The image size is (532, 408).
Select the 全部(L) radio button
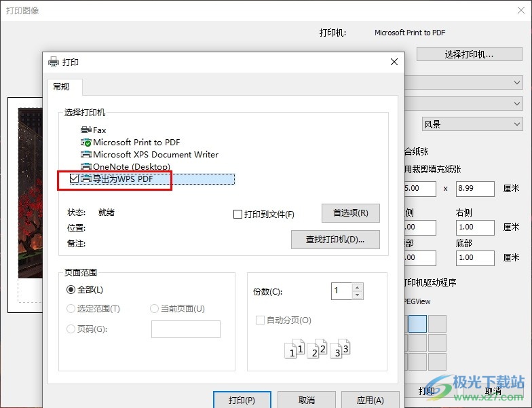71,289
